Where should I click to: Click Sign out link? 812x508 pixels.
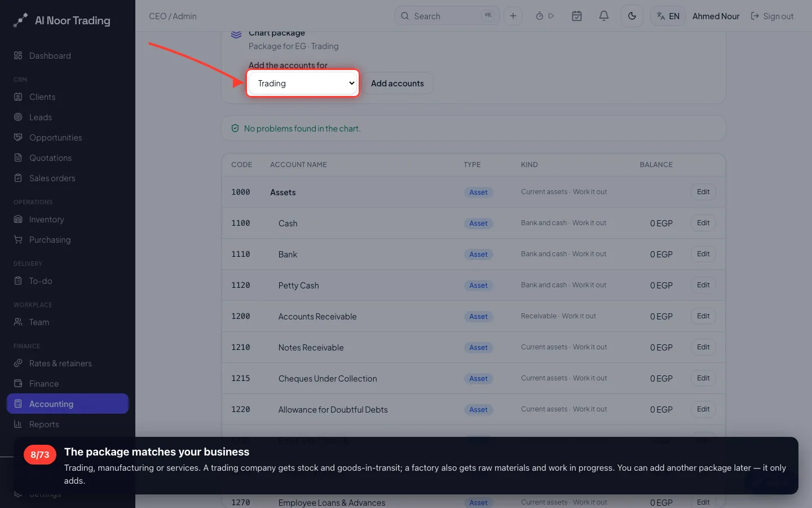[x=772, y=16]
